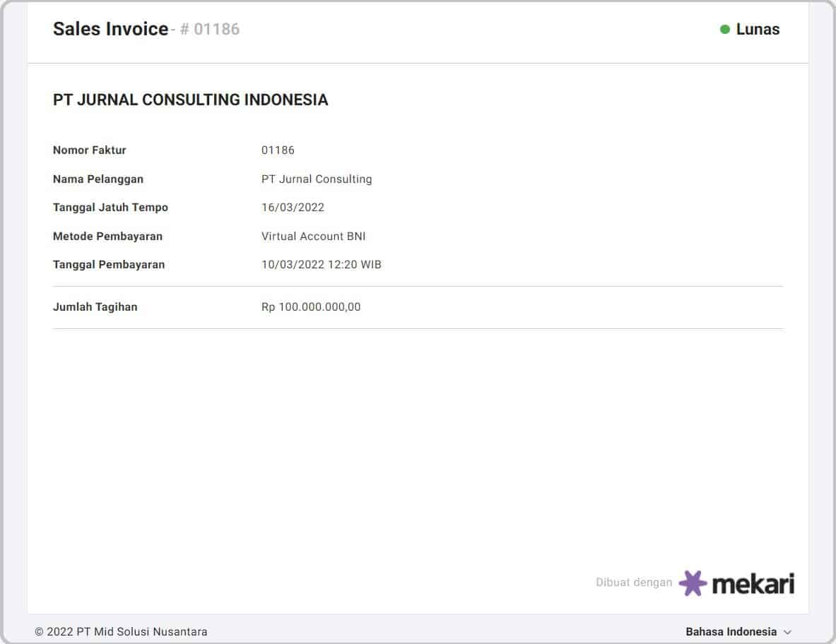Click the Jumlah Tagihan label
Viewport: 836px width, 644px height.
point(95,307)
